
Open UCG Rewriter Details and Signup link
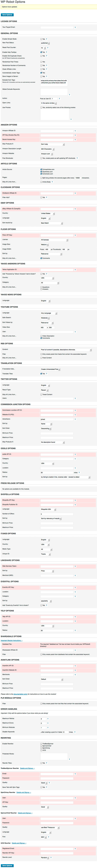19,843
